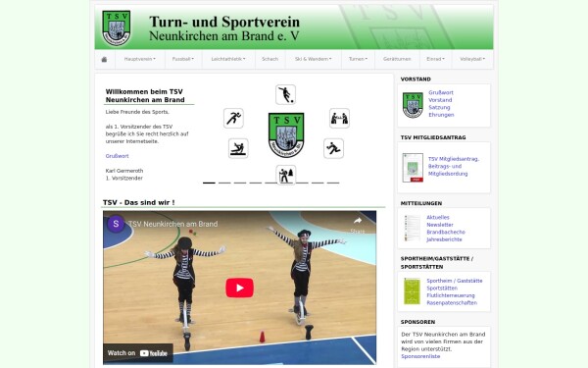Expand the Ski & Wandern dropdown menu

pyautogui.click(x=314, y=59)
